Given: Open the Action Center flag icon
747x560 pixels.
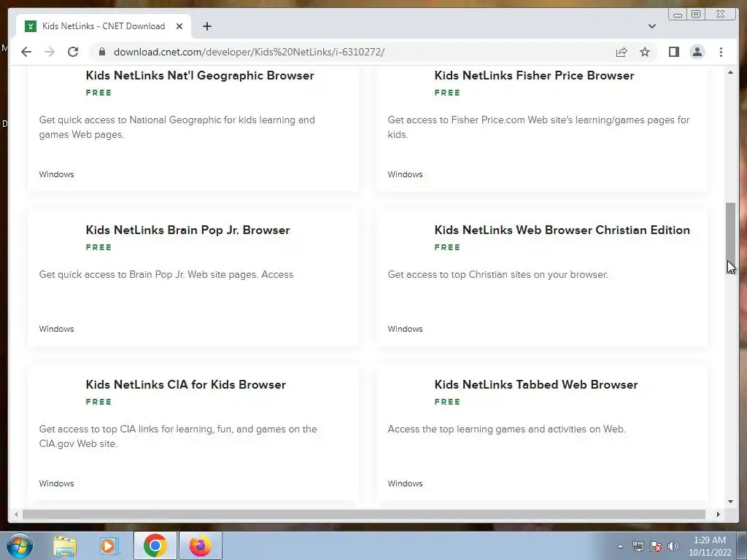Looking at the screenshot, I should pyautogui.click(x=656, y=546).
